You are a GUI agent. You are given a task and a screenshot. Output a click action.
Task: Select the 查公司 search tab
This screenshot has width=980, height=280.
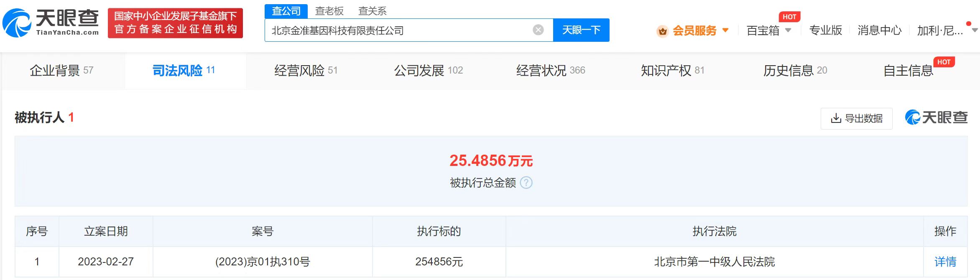pyautogui.click(x=286, y=11)
